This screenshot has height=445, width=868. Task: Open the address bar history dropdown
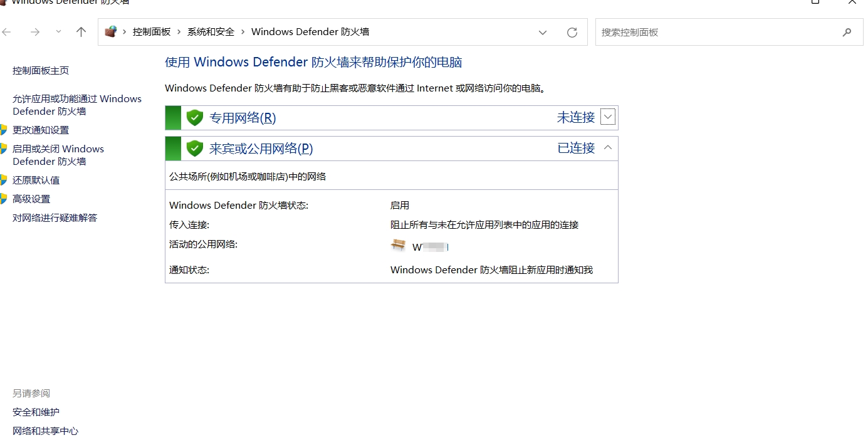(543, 33)
